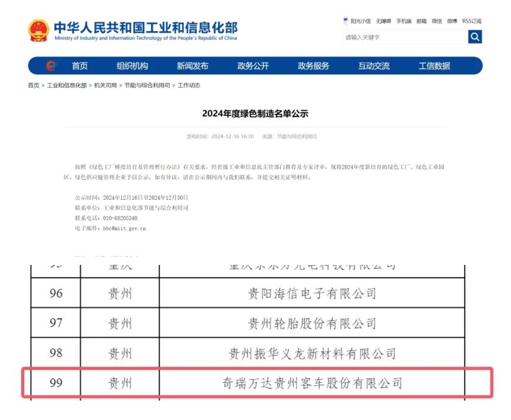Click table cell number 96

click(x=56, y=293)
